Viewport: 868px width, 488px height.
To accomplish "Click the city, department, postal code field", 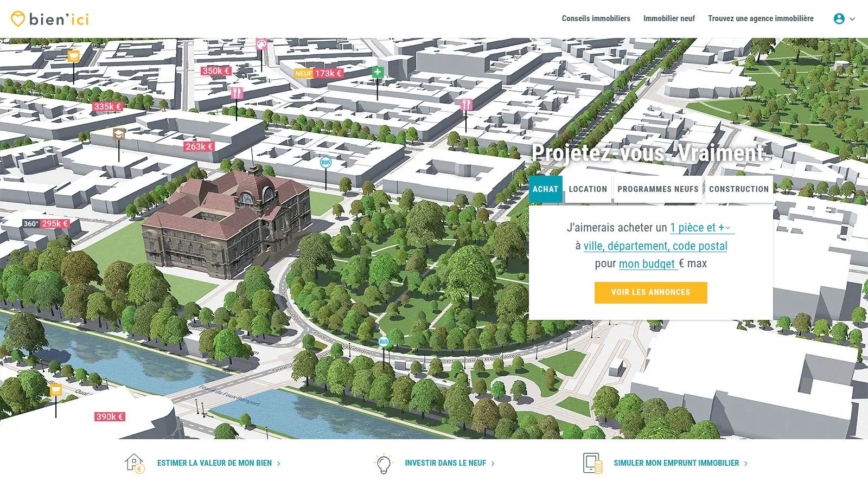I will pyautogui.click(x=655, y=246).
